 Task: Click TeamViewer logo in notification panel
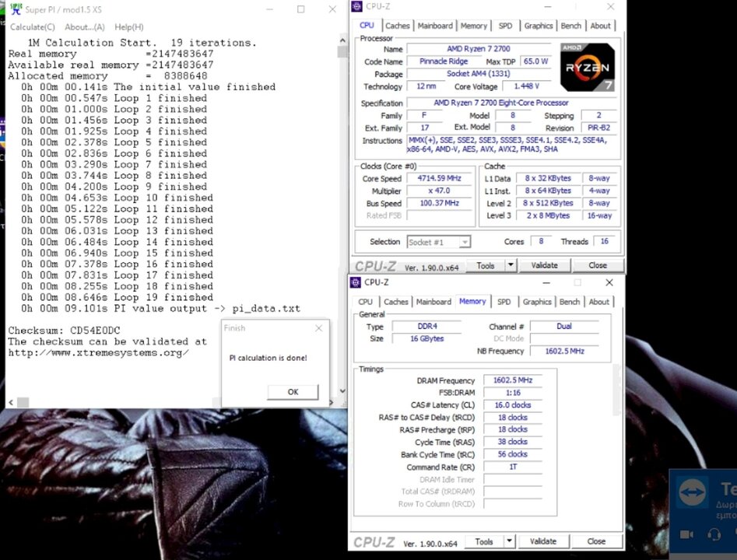[x=693, y=492]
